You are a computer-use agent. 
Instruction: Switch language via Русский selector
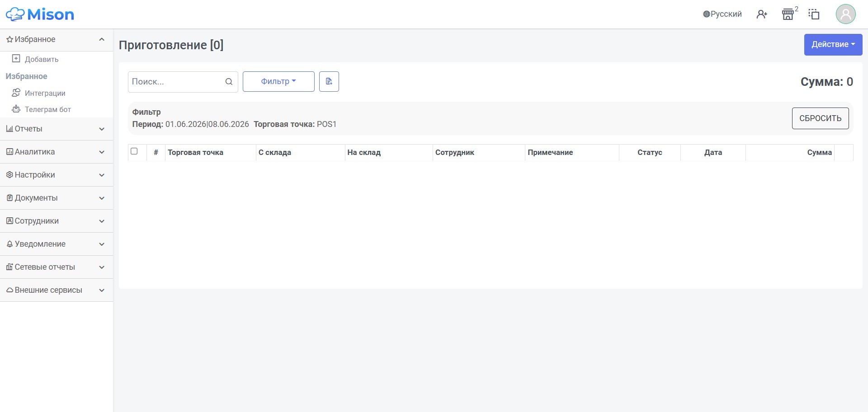click(722, 14)
